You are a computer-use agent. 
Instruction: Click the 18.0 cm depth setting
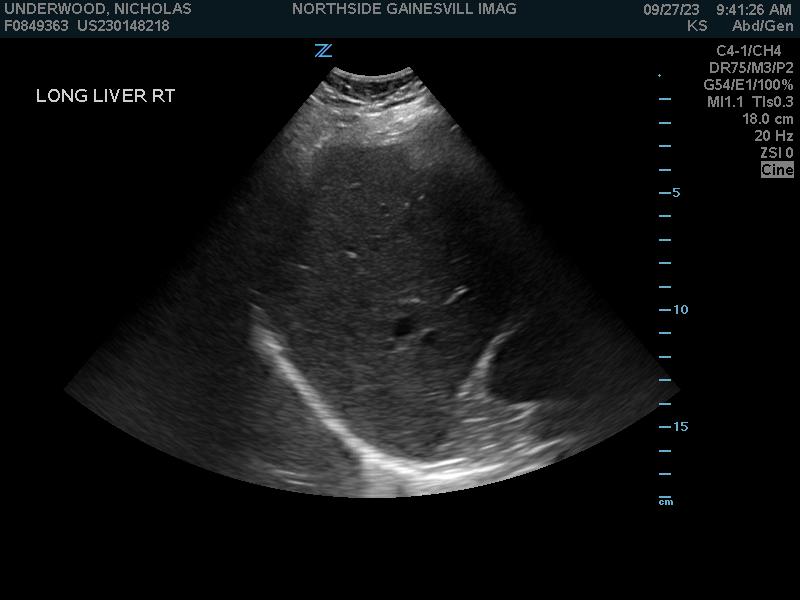click(x=767, y=119)
